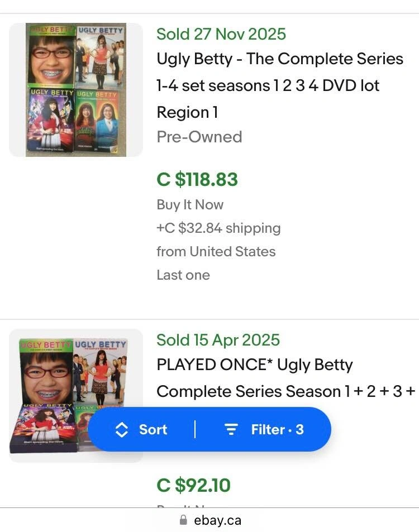Tap the "from United States" text

[x=216, y=251]
